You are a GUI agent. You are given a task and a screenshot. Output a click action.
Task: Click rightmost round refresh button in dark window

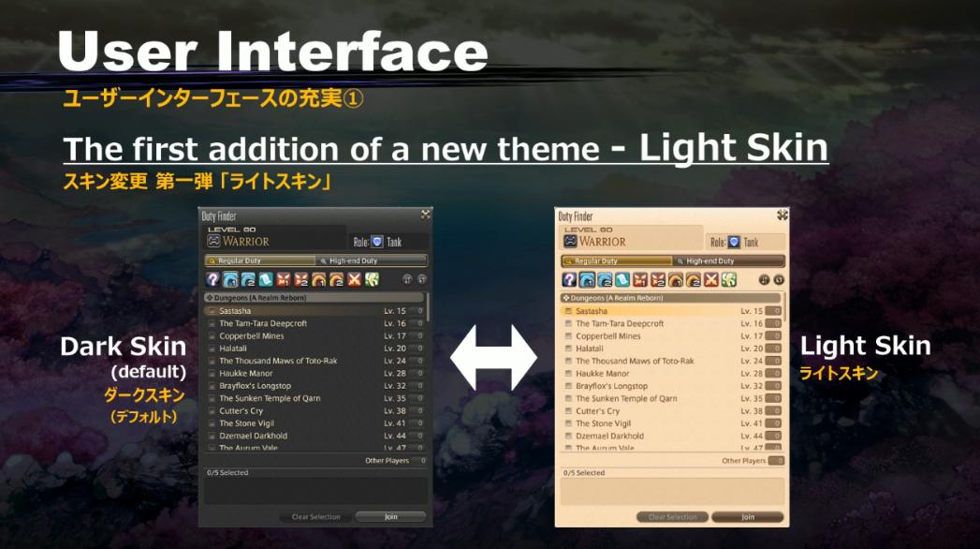pos(422,279)
